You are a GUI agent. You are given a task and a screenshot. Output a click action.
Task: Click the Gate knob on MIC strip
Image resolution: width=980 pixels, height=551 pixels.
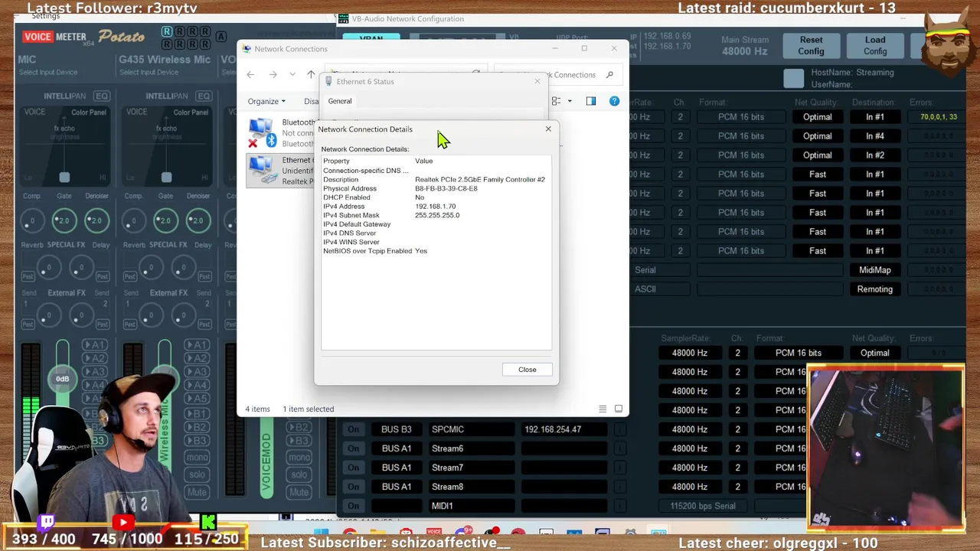[64, 220]
